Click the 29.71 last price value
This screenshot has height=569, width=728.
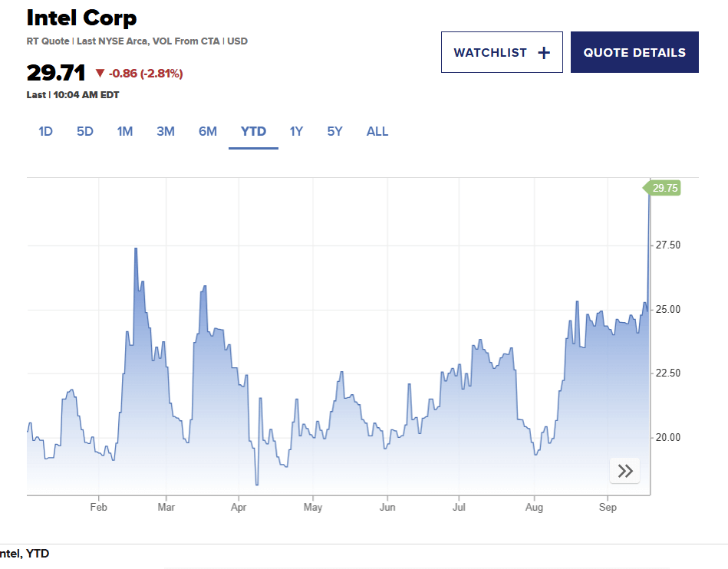[55, 74]
